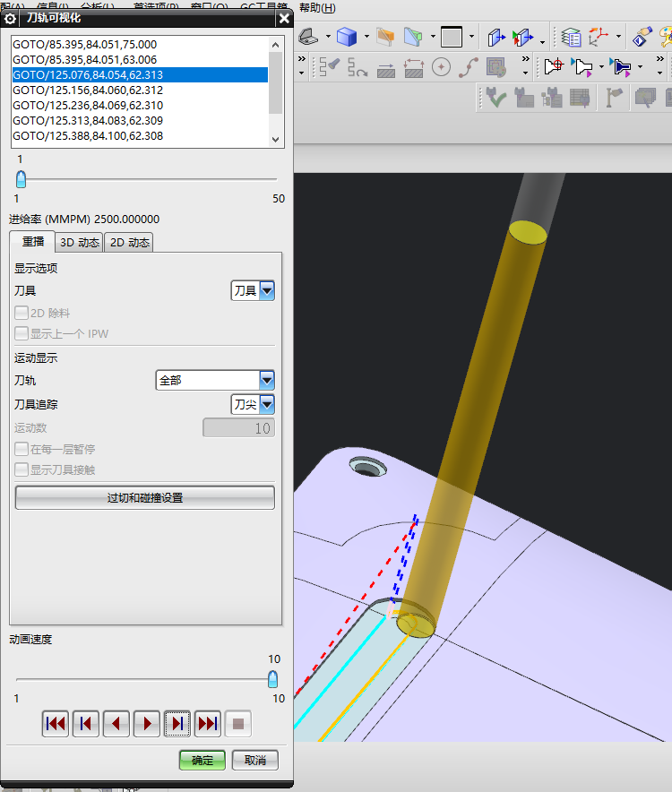Click the tool path position slider handle
This screenshot has height=792, width=672.
[21, 179]
